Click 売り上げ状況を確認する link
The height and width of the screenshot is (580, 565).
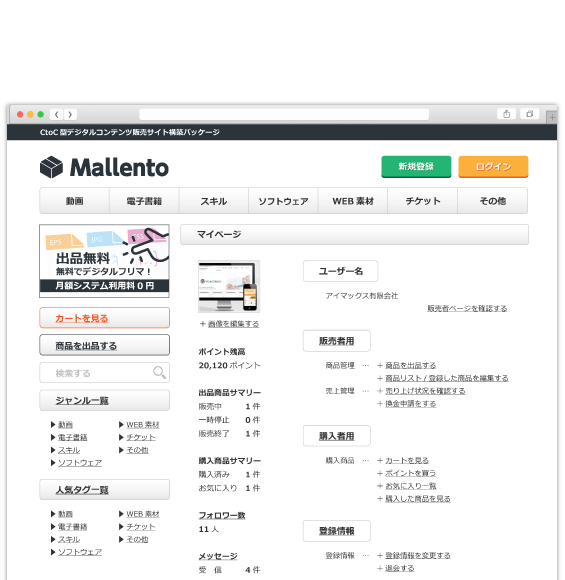point(425,391)
